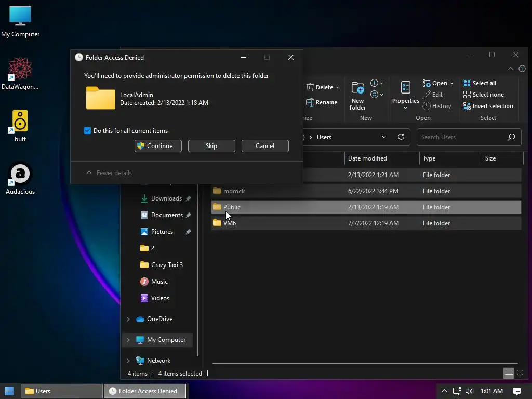Viewport: 532px width, 399px height.
Task: Open My Computer desktop icon
Action: 20,22
